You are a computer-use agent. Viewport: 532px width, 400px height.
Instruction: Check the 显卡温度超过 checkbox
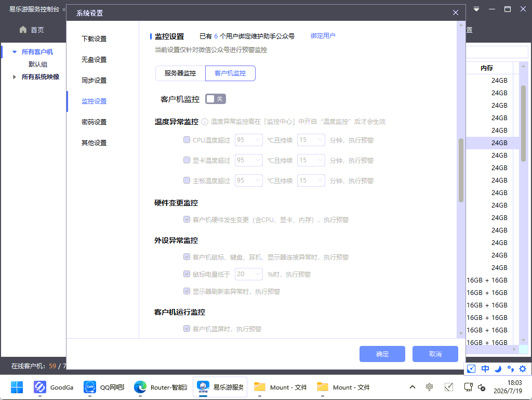187,160
